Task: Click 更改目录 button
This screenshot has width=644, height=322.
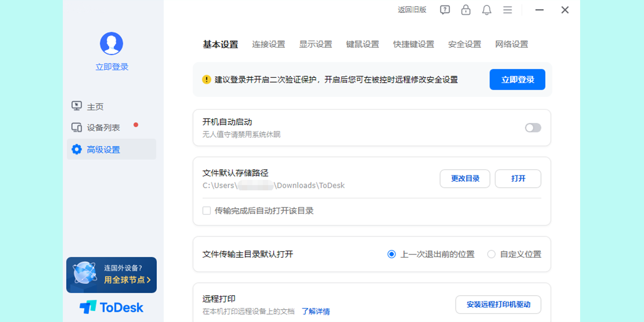Action: [x=465, y=179]
